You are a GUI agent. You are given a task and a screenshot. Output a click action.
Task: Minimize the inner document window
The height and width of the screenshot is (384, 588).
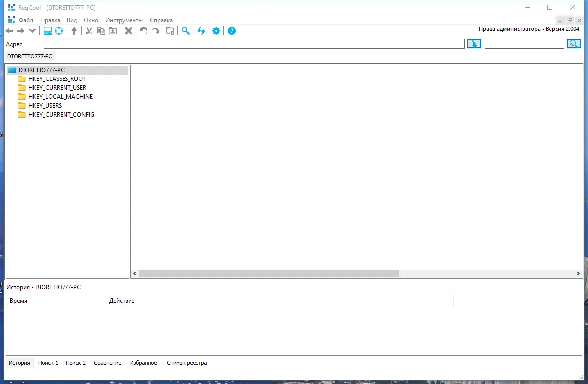pos(560,21)
